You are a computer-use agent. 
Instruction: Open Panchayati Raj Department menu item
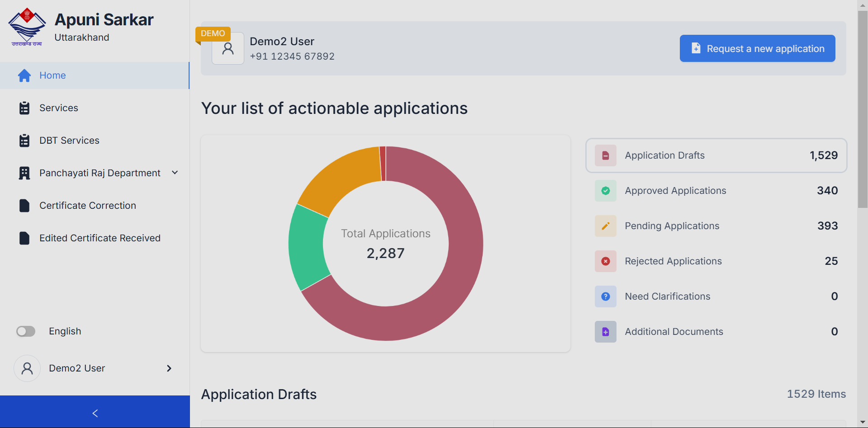[95, 173]
